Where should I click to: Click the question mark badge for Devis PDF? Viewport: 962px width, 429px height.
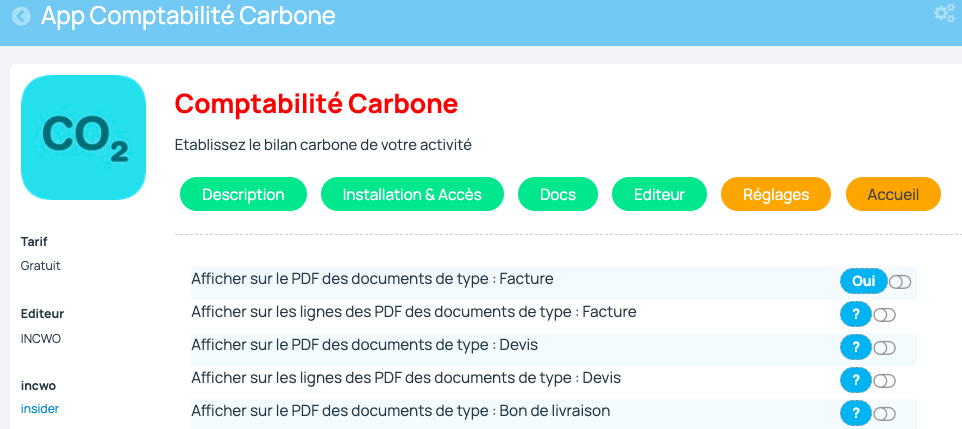pos(856,347)
